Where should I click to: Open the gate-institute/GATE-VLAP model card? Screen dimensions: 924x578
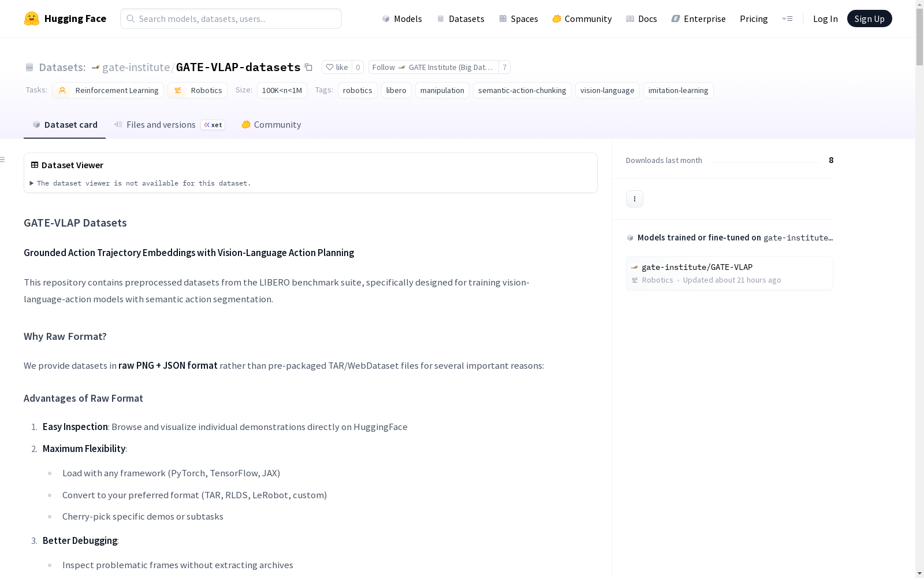coord(729,273)
